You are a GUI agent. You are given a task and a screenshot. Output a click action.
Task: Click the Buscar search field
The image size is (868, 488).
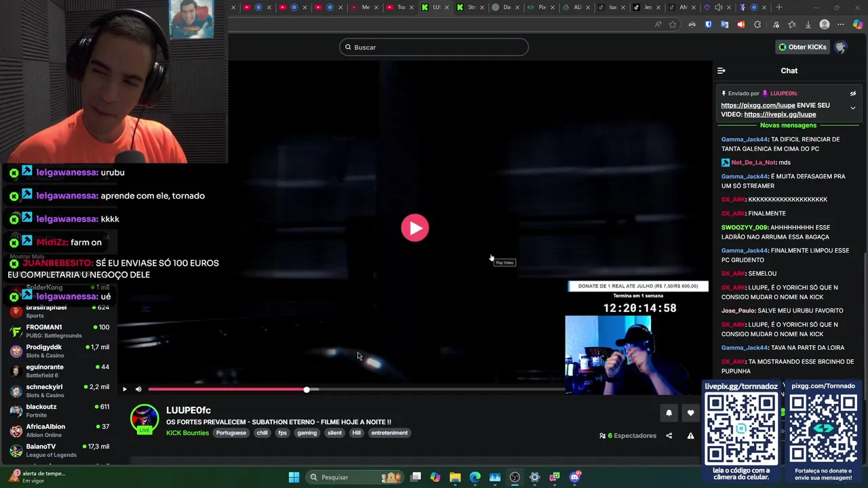(x=433, y=47)
